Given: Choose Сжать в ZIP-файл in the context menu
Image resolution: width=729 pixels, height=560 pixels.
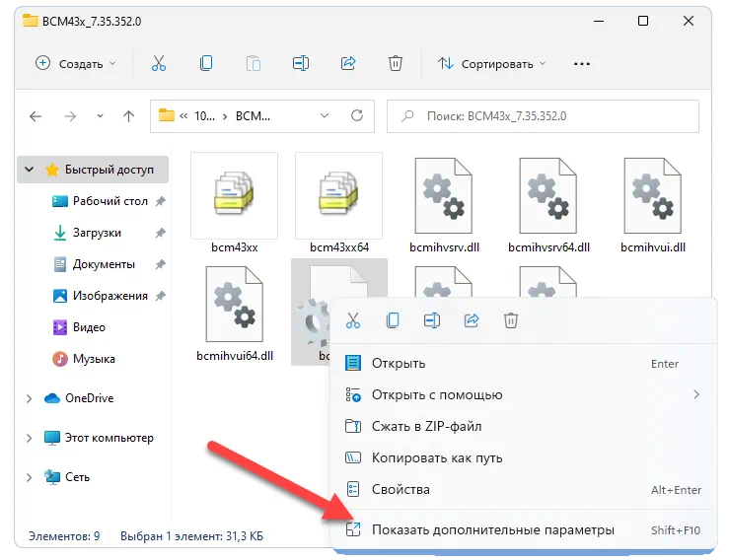Looking at the screenshot, I should (x=524, y=427).
